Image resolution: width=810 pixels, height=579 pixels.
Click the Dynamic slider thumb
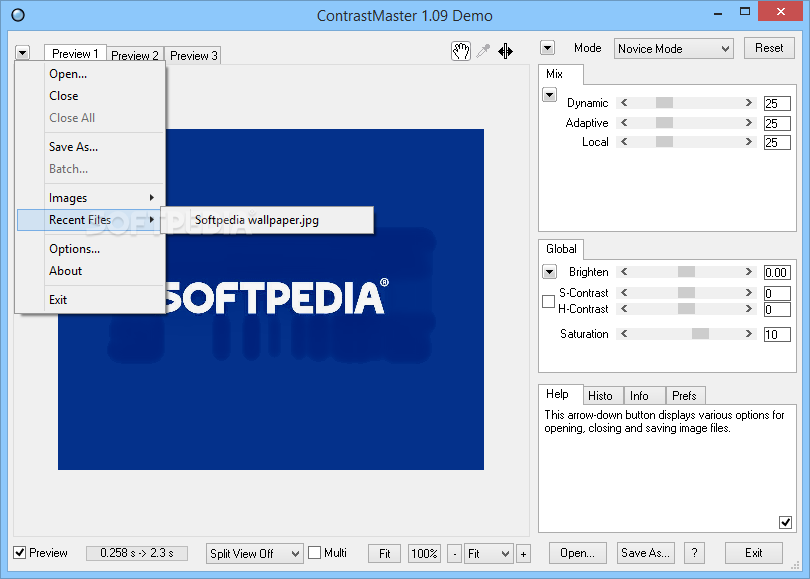point(664,103)
